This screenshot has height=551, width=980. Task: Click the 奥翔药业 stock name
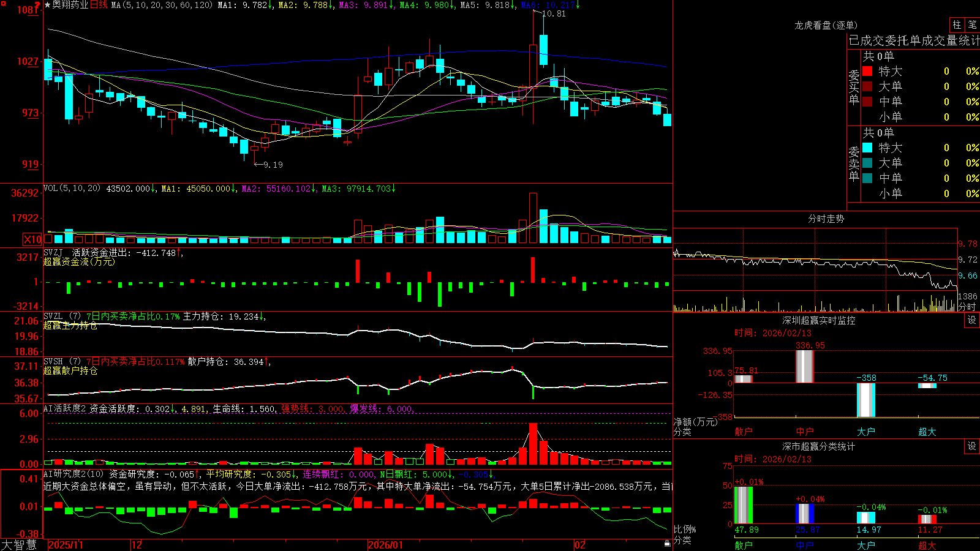tap(70, 5)
